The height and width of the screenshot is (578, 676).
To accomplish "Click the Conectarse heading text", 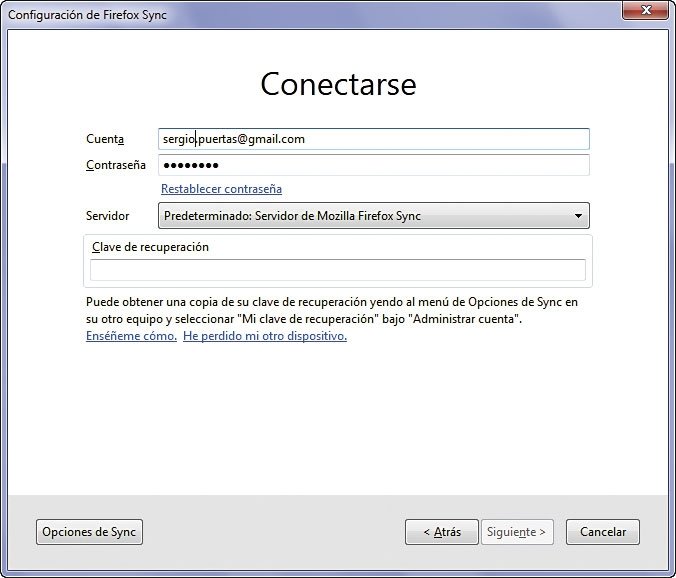I will [338, 84].
